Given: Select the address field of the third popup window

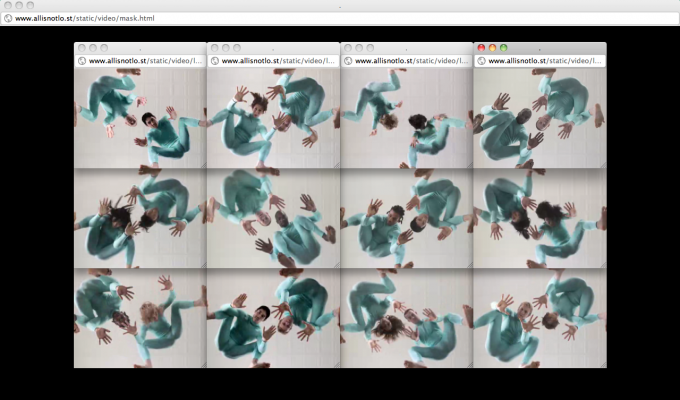Looking at the screenshot, I should tap(411, 60).
